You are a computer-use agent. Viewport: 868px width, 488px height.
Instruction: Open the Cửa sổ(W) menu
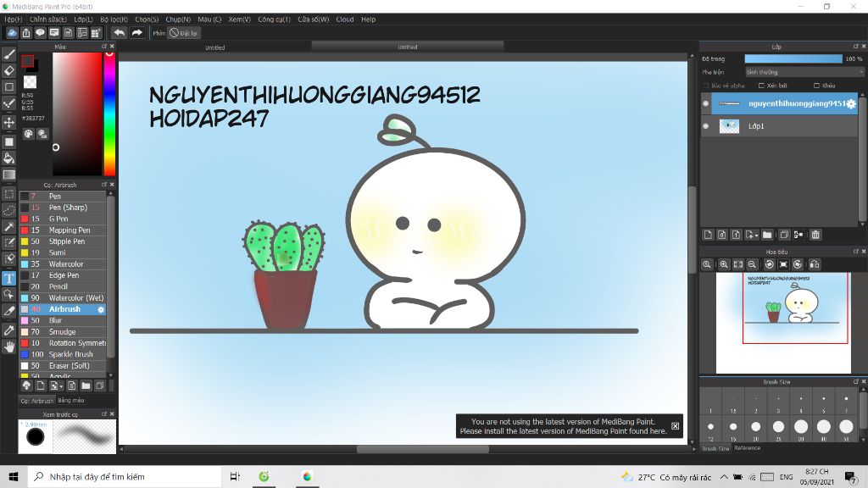point(314,19)
